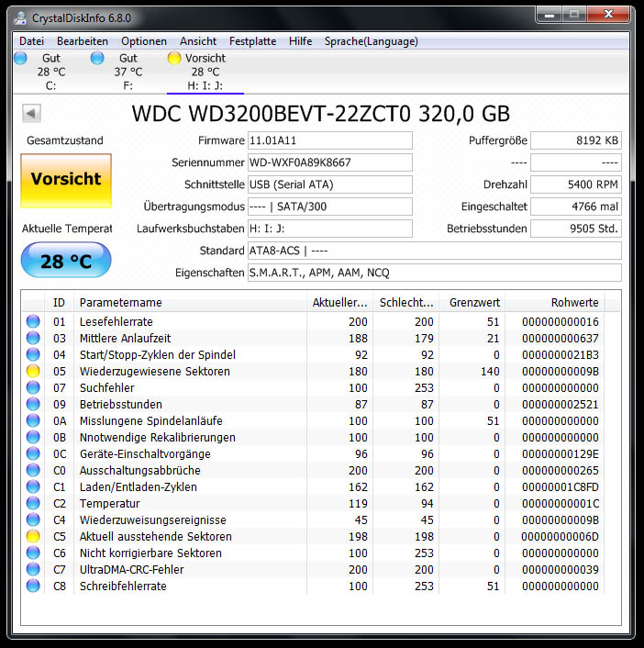The height and width of the screenshot is (648, 644).
Task: Open the Hilfe menu
Action: tap(300, 41)
